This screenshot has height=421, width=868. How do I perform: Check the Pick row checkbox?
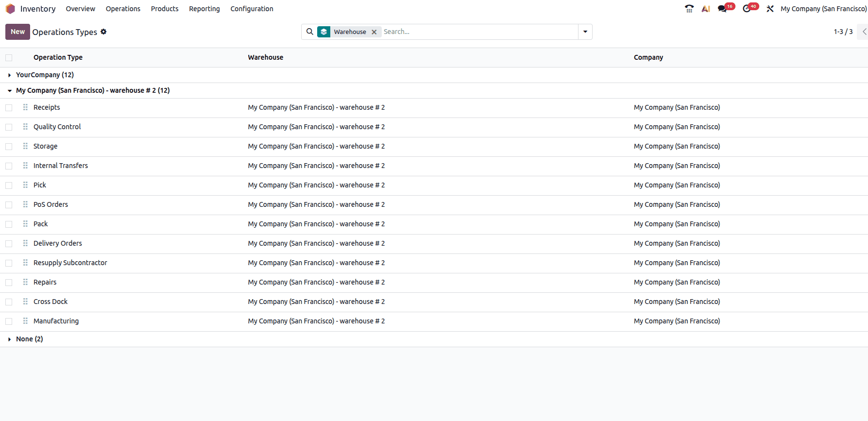[x=9, y=185]
